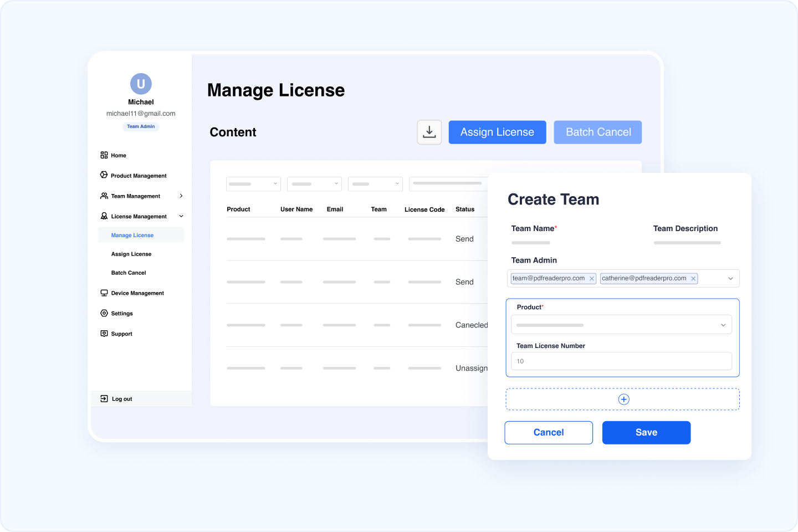Image resolution: width=798 pixels, height=532 pixels.
Task: Open the Team Admin dropdown arrow
Action: coord(730,279)
